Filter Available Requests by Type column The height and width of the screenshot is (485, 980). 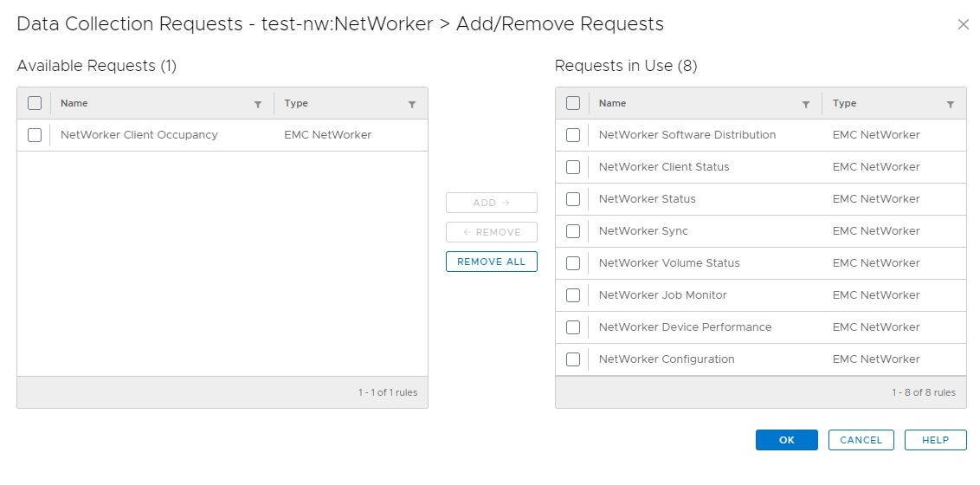click(412, 105)
